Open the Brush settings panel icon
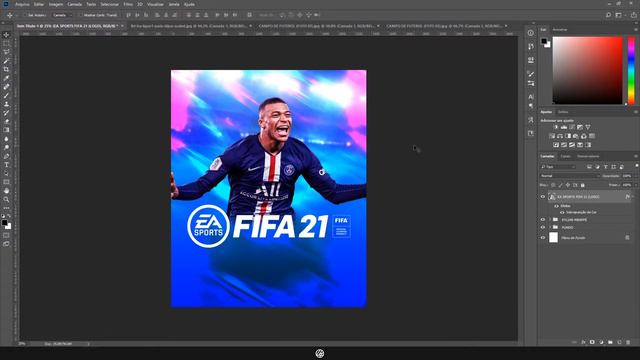The image size is (640, 360). coord(531,74)
